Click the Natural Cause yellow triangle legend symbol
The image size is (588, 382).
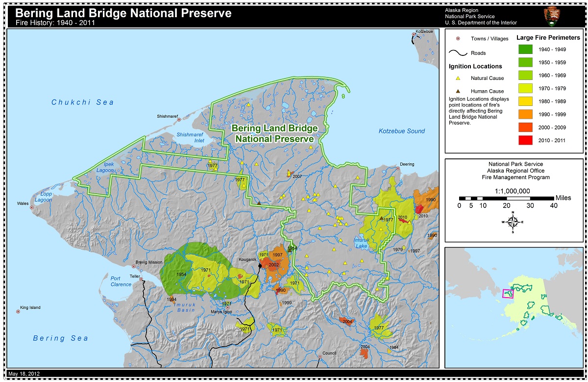[x=458, y=78]
